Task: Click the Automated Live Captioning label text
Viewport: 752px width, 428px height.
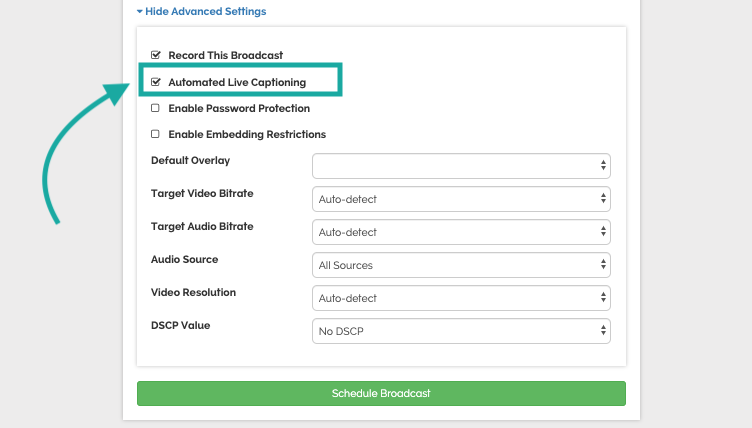Action: (x=237, y=82)
